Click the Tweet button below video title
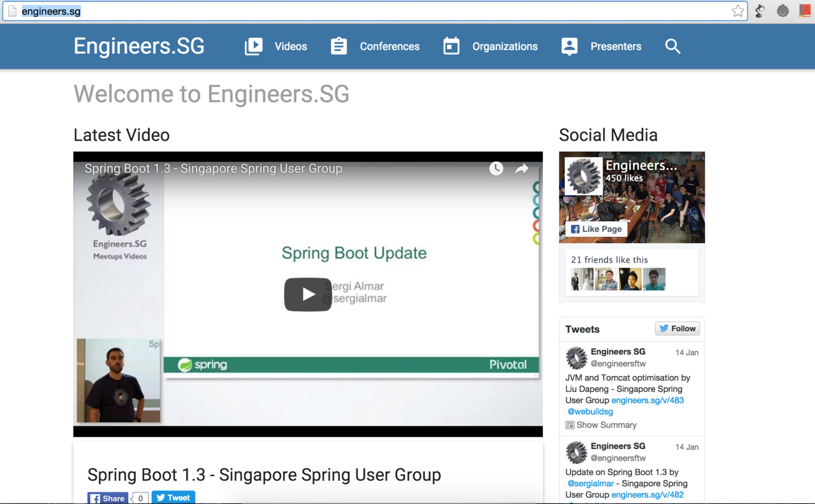 (x=173, y=497)
